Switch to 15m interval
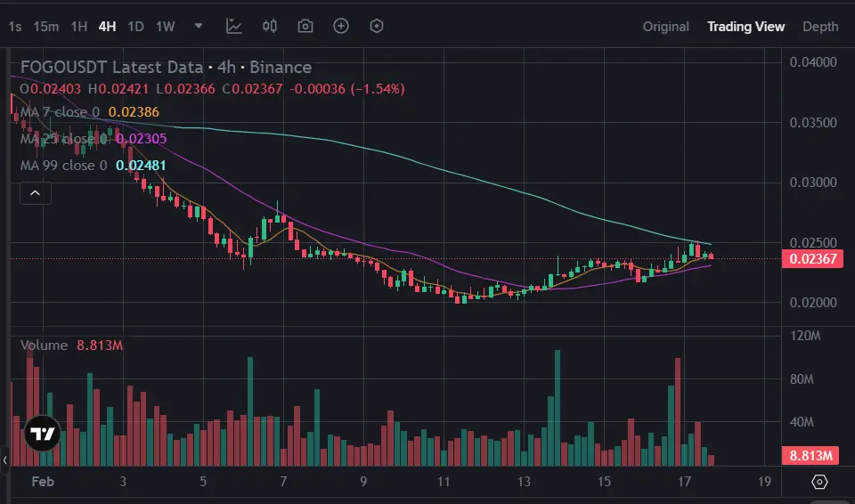855x504 pixels. pyautogui.click(x=45, y=26)
